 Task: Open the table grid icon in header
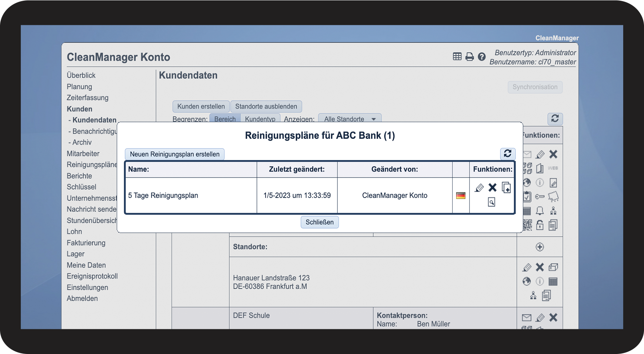coord(457,57)
